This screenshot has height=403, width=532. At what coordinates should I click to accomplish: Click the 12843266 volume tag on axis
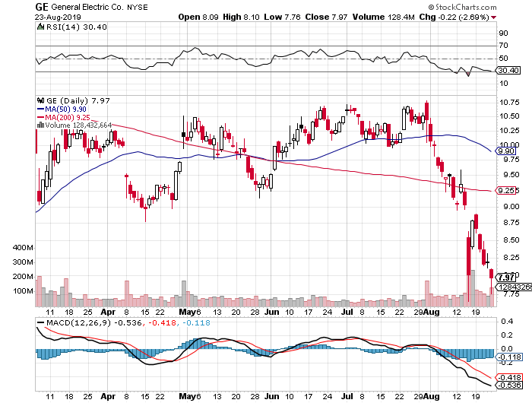pos(514,287)
